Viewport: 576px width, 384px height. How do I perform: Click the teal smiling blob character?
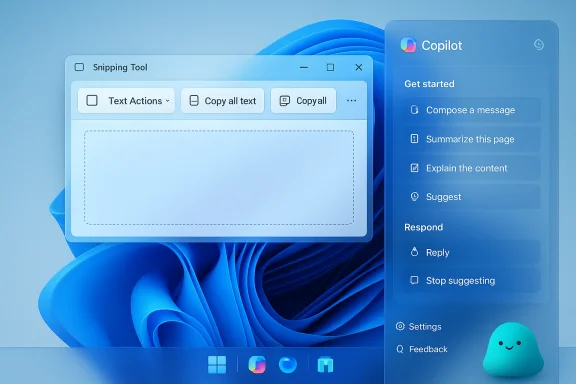(512, 349)
